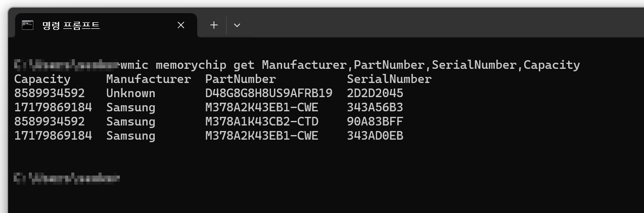This screenshot has width=644, height=213.
Task: Click the SerialNumber column header text
Action: point(389,79)
